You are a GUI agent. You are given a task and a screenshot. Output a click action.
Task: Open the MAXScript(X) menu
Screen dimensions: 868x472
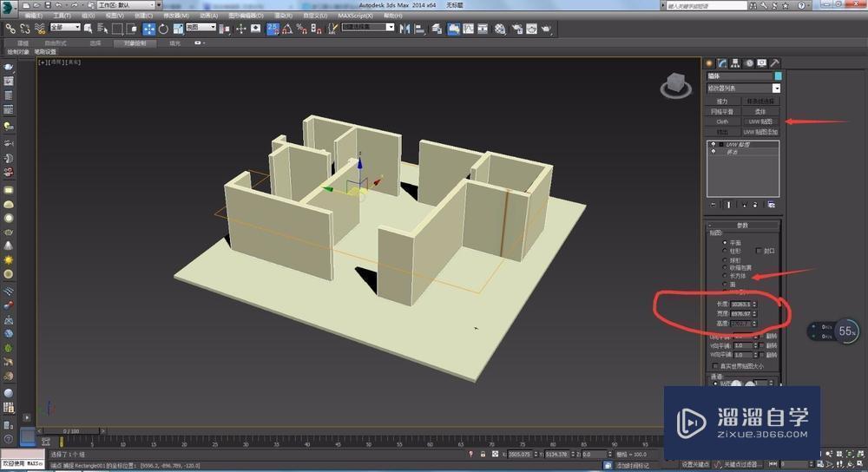355,16
